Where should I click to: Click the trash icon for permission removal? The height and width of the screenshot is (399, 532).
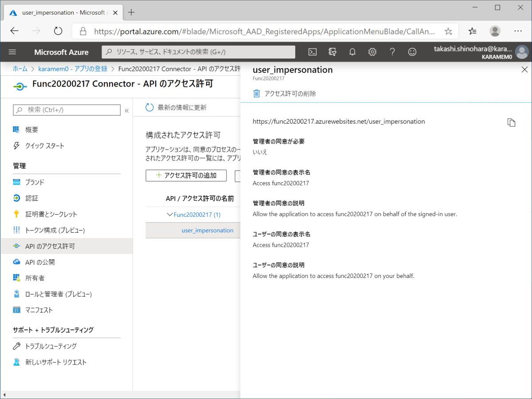pos(257,94)
